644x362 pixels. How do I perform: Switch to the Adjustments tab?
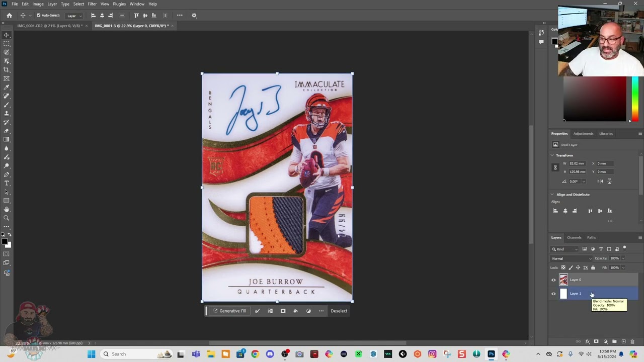583,134
